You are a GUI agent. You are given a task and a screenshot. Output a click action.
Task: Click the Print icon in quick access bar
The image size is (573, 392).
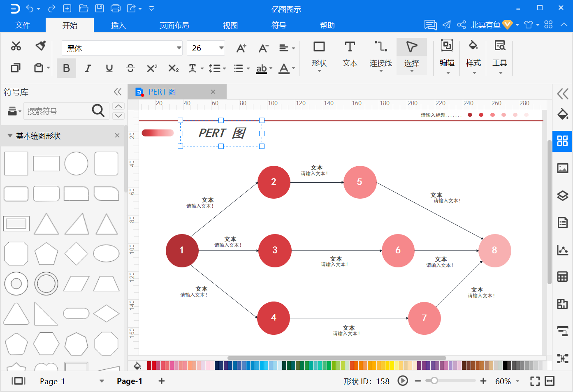click(x=116, y=8)
